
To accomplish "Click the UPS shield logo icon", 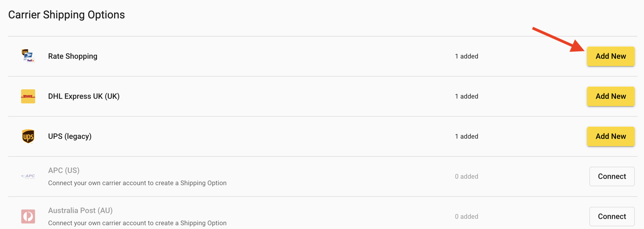I will point(28,136).
